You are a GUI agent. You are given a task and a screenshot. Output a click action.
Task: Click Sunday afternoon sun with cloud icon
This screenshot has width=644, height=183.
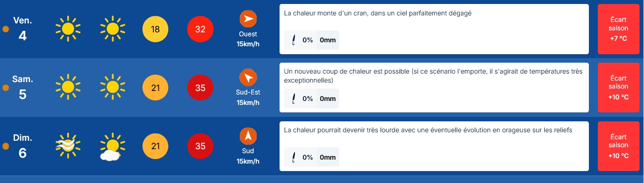click(x=111, y=147)
